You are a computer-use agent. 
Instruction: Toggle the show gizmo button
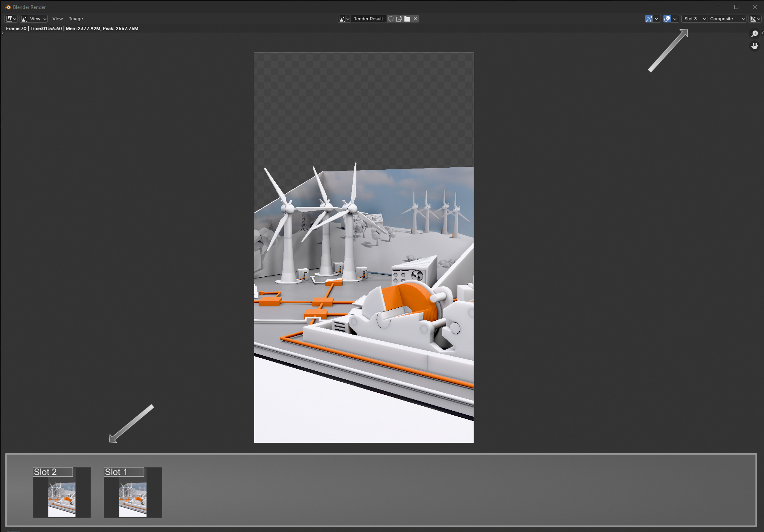click(x=649, y=19)
